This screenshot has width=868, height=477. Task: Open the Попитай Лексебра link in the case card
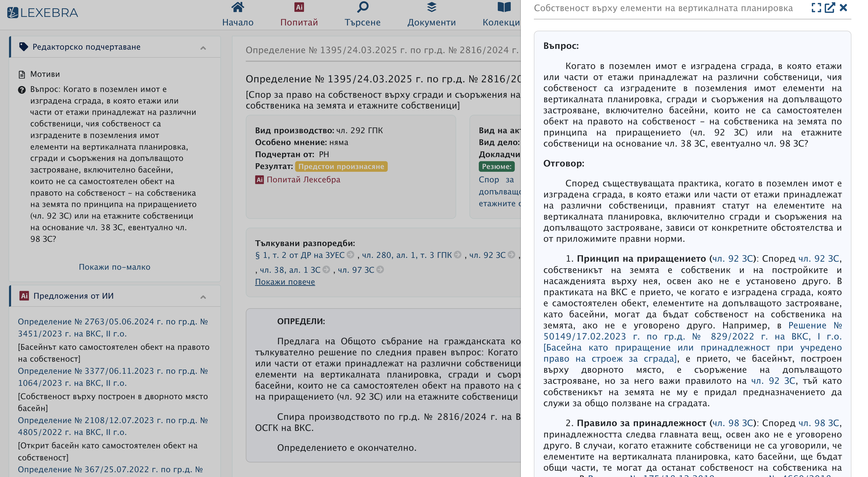(298, 180)
